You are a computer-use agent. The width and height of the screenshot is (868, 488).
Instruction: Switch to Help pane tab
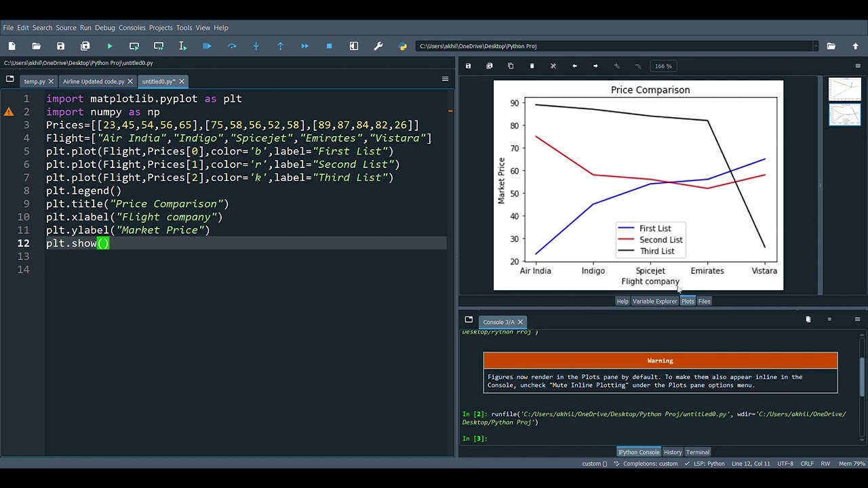(623, 302)
